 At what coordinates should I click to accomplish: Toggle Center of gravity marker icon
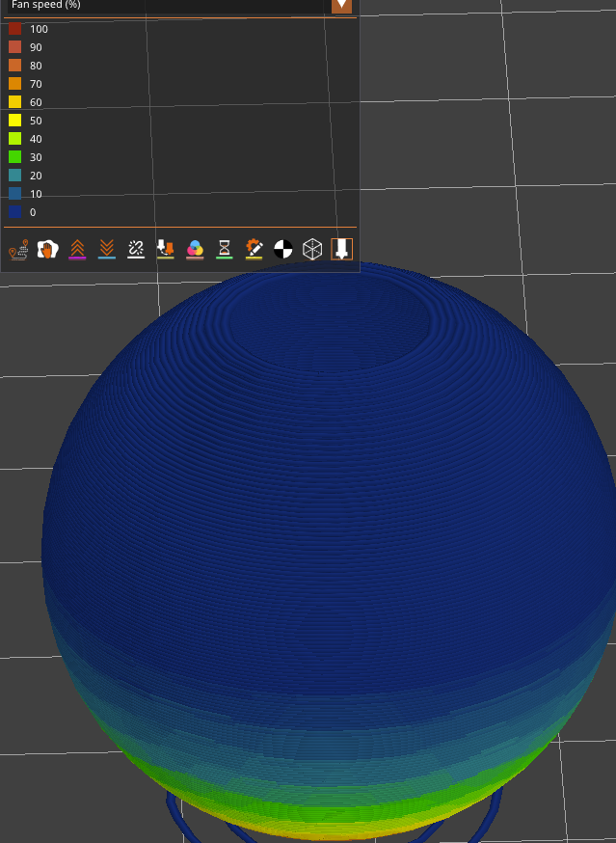click(x=283, y=250)
